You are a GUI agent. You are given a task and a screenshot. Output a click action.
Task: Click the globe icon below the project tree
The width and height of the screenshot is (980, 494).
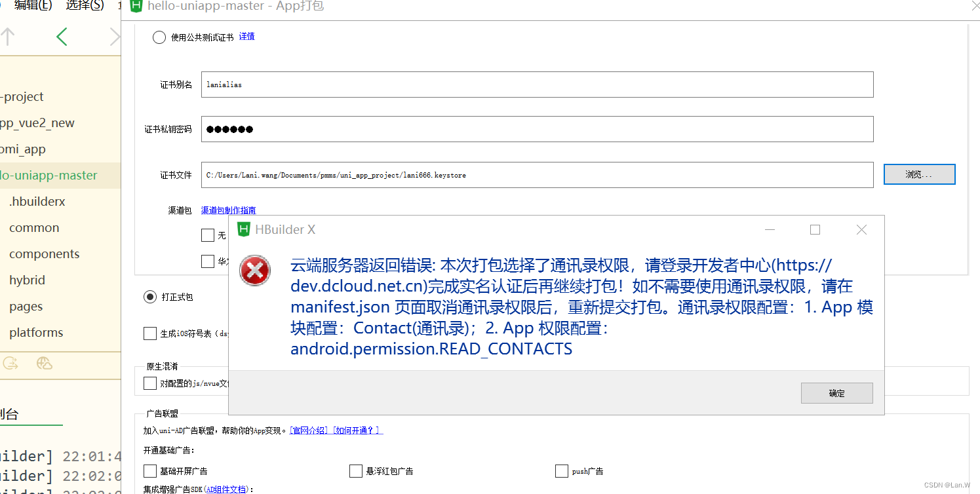[45, 364]
